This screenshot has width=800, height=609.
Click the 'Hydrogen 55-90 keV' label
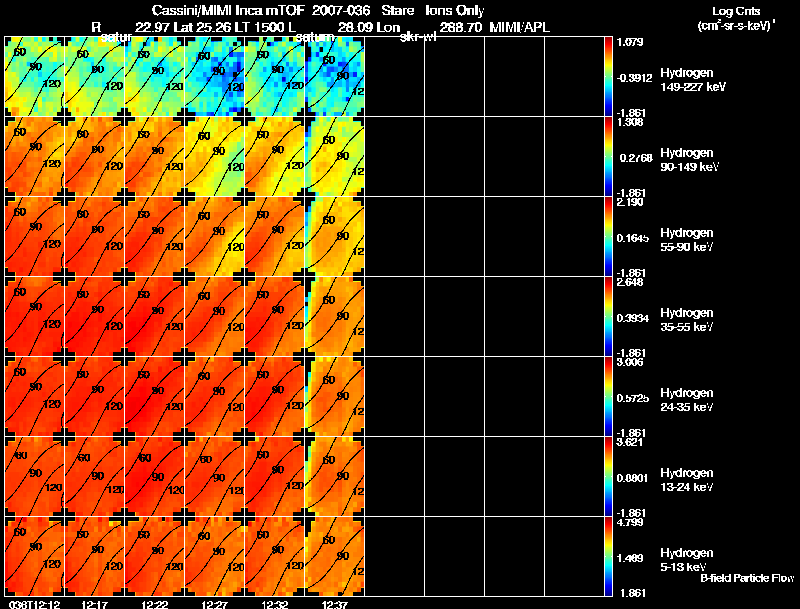(687, 240)
